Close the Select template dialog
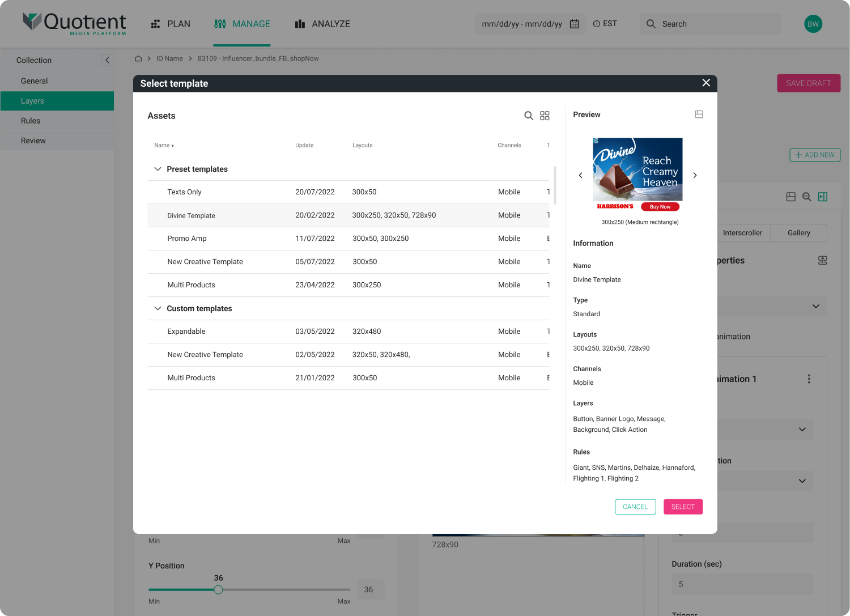Screen dimensions: 850x616 click(x=706, y=83)
